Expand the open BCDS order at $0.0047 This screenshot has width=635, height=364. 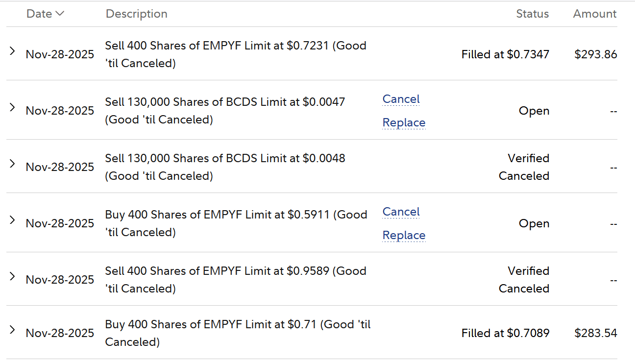click(13, 107)
